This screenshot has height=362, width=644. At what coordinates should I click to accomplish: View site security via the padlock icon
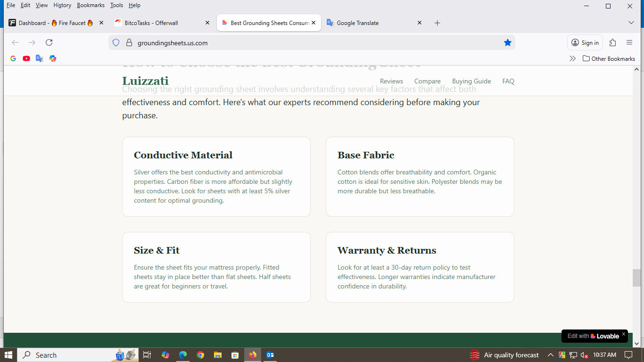point(129,43)
